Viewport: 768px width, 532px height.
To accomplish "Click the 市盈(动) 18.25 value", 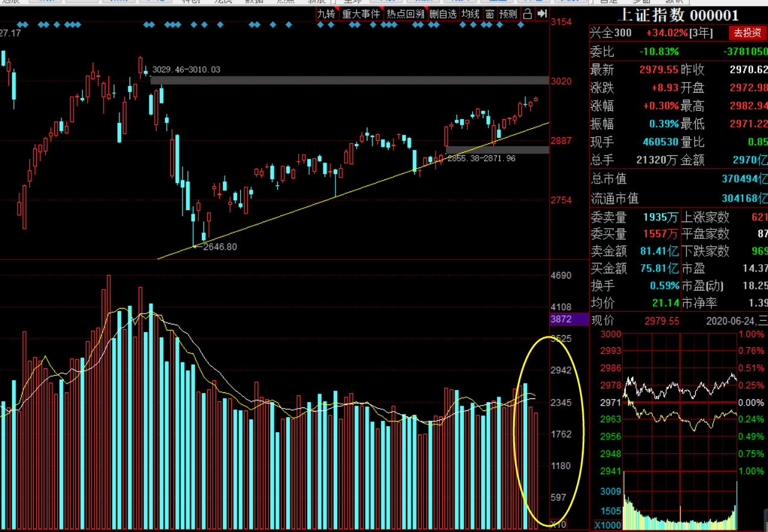I will [756, 286].
